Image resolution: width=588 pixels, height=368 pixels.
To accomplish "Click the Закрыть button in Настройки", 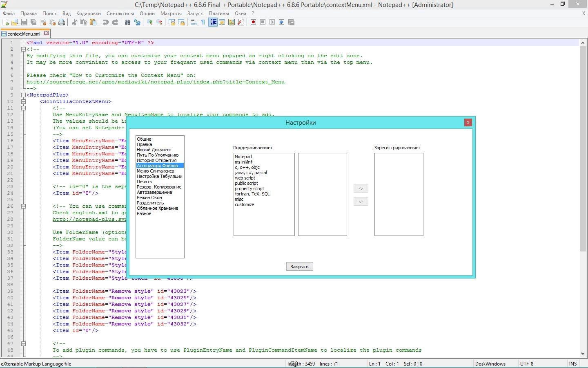I will pos(299,267).
